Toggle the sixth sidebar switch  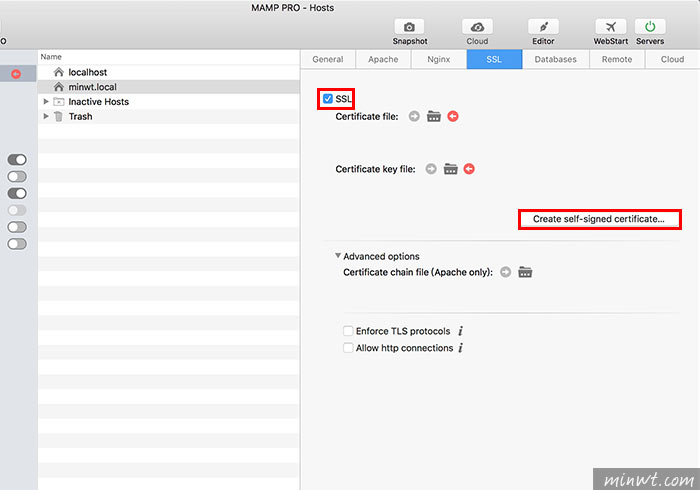pos(17,244)
